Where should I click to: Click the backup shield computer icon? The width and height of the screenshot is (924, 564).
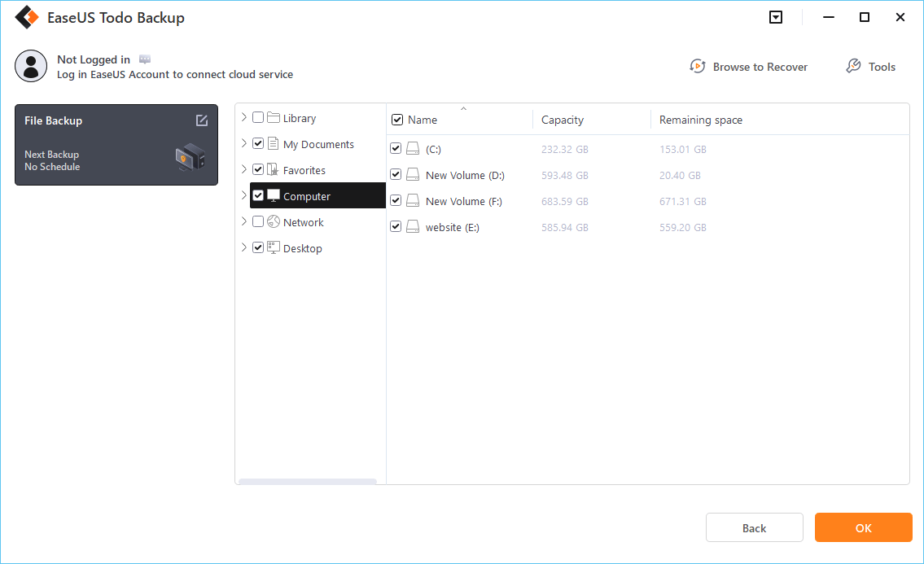tap(190, 157)
